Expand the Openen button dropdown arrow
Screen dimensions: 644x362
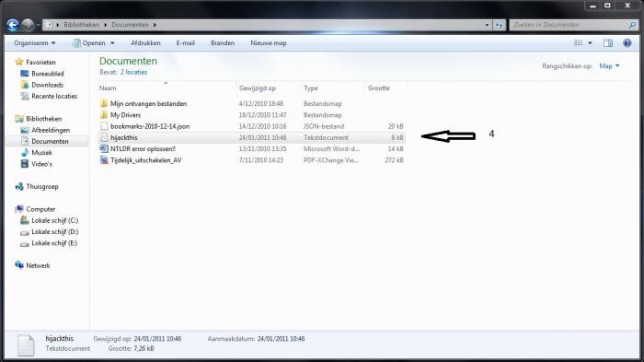coord(112,42)
